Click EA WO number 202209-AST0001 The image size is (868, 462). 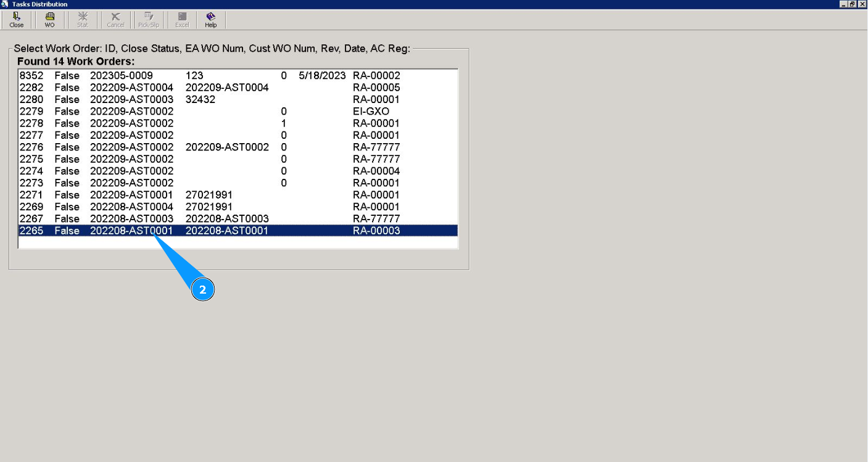pyautogui.click(x=132, y=195)
